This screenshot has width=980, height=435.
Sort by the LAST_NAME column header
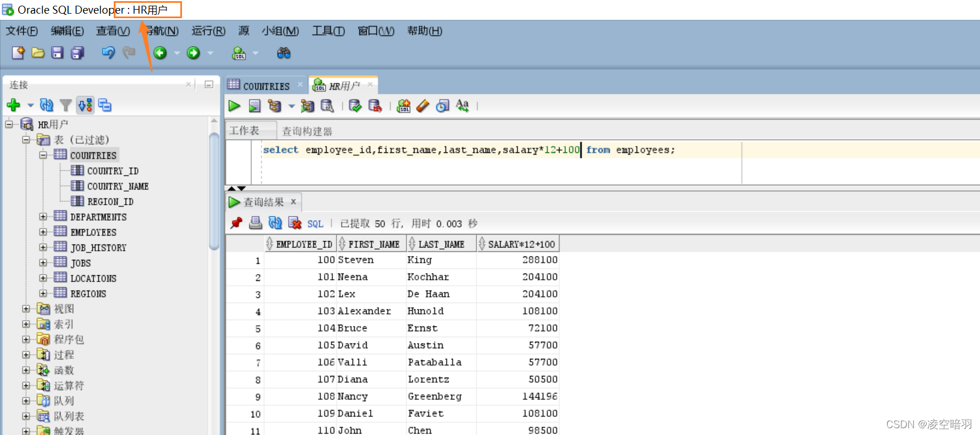(x=441, y=244)
